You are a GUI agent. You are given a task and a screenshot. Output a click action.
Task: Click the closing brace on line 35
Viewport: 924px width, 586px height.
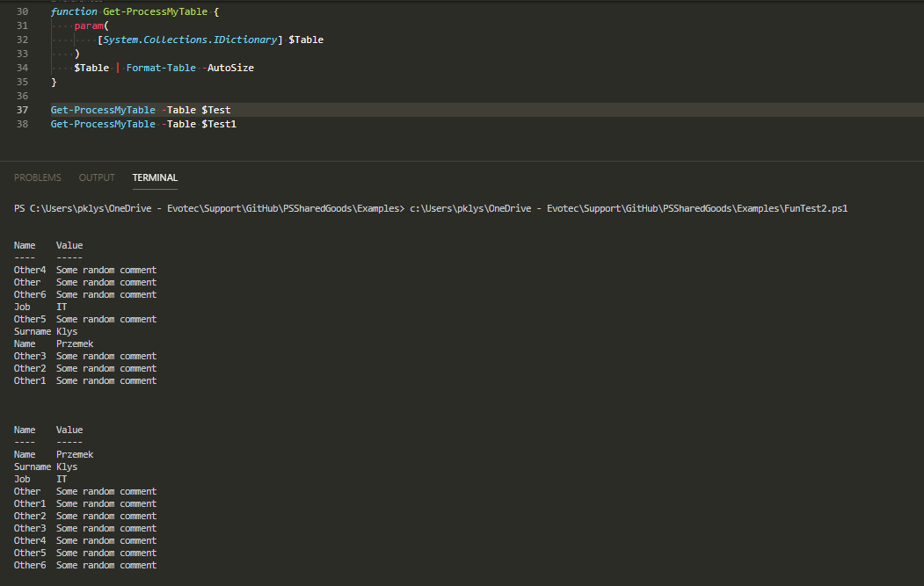(x=55, y=81)
